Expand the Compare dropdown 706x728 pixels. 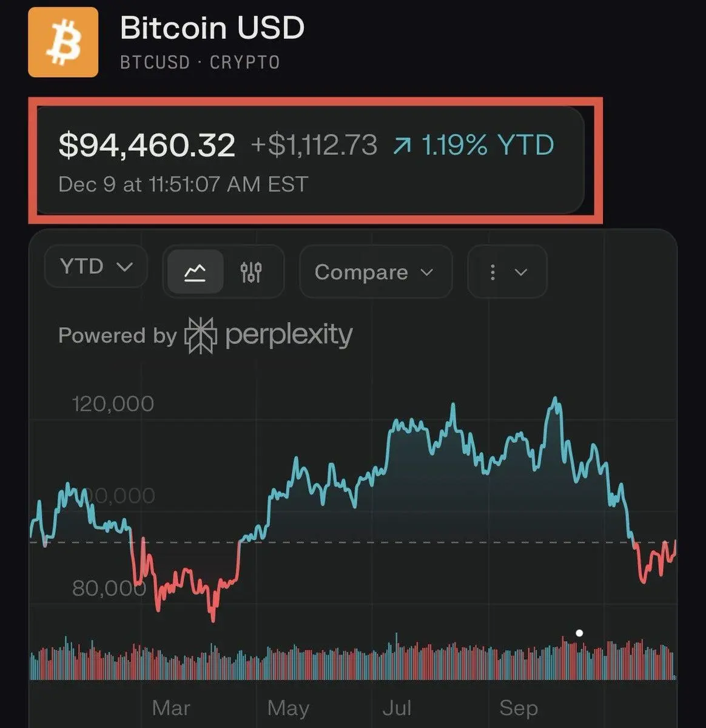pyautogui.click(x=375, y=272)
